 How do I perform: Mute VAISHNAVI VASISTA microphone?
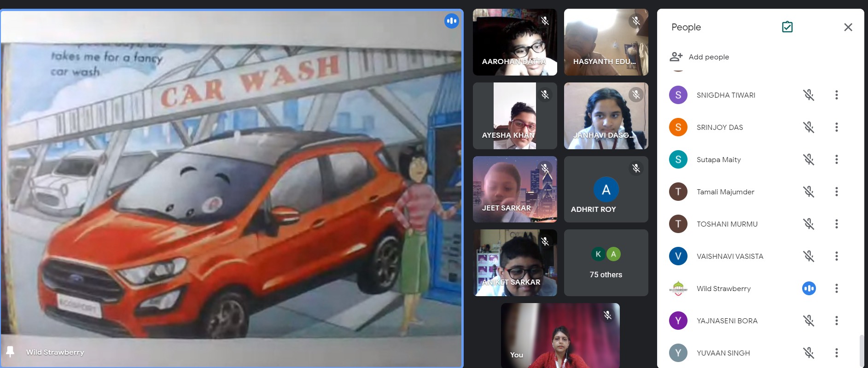point(809,256)
